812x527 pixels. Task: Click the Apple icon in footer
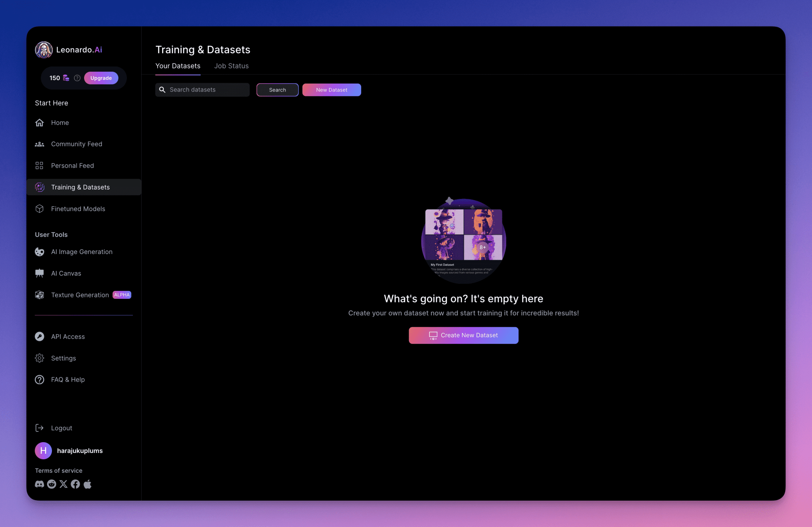(88, 484)
